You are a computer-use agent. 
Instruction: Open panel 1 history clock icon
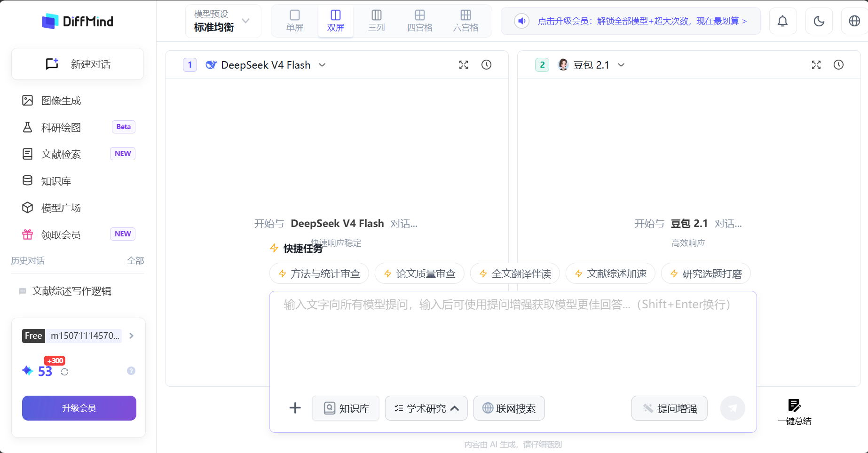point(487,65)
